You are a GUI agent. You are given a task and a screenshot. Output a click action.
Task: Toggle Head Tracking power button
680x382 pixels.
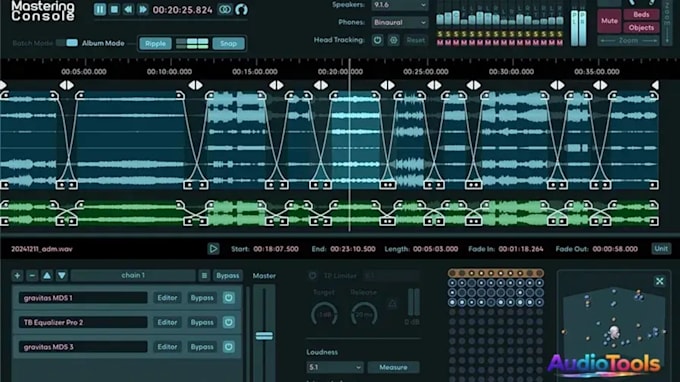click(x=377, y=40)
